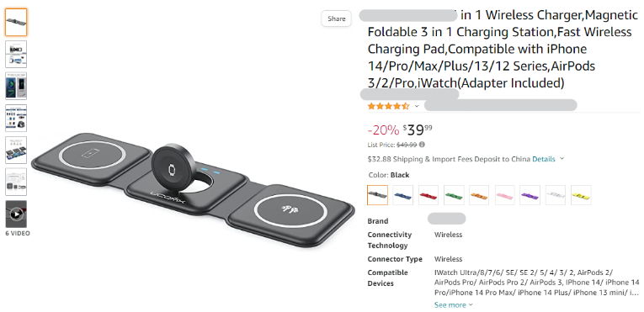Select the green color swatch
The image size is (644, 312).
[454, 195]
